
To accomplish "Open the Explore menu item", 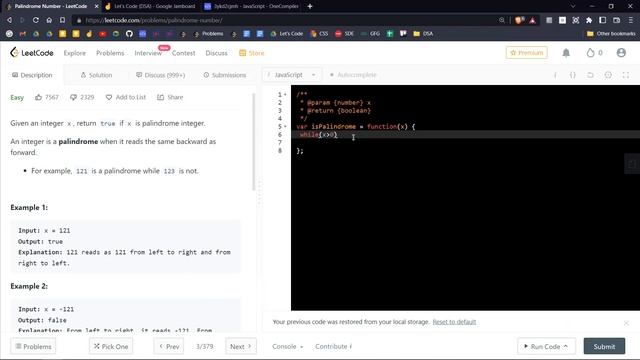I will coord(75,53).
